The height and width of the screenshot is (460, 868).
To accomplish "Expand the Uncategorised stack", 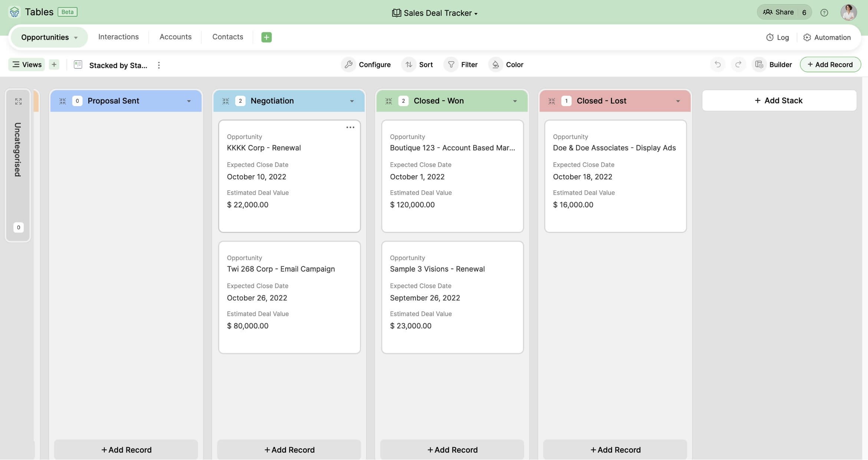I will click(18, 101).
